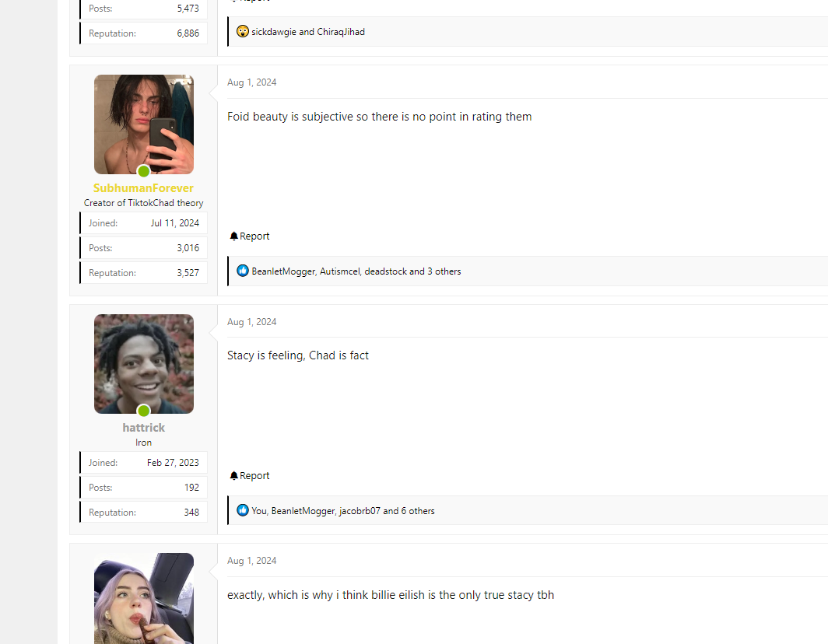Show the '6 others' who reacted
The image size is (828, 644).
[418, 511]
